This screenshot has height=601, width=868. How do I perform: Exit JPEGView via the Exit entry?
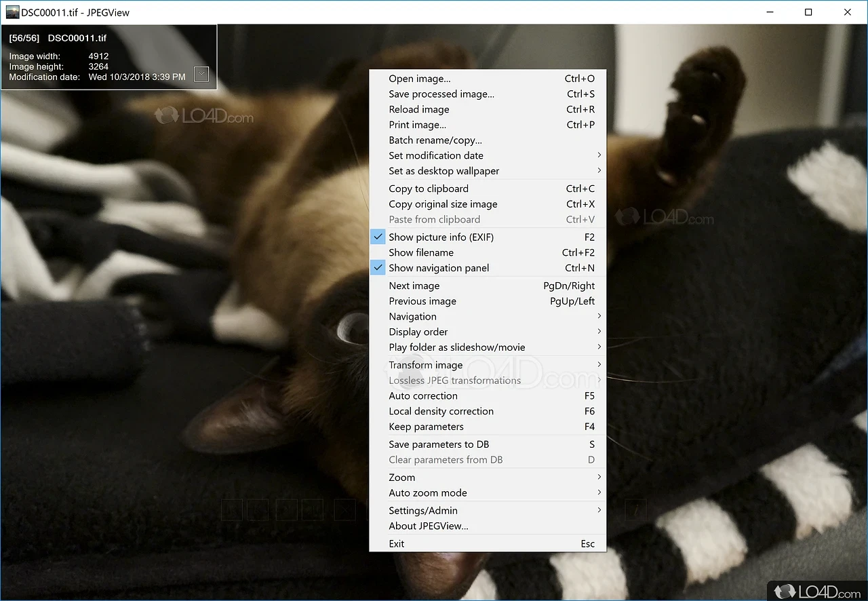pos(396,543)
